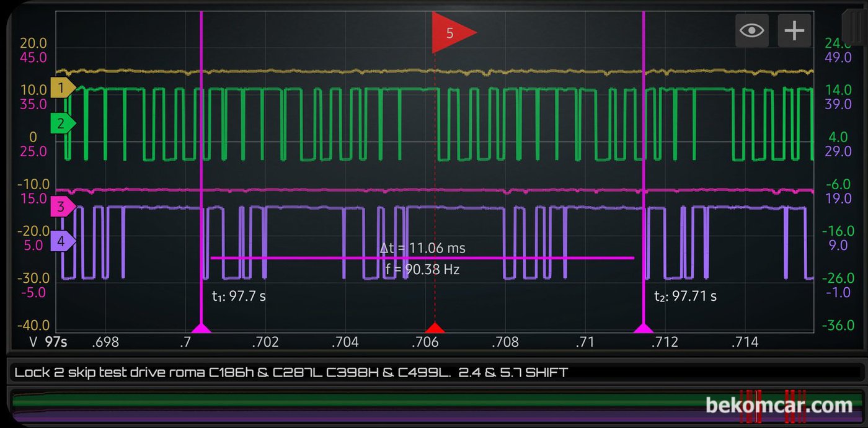The height and width of the screenshot is (428, 868).
Task: Click the t2 cursor triangle handle
Action: pos(644,328)
